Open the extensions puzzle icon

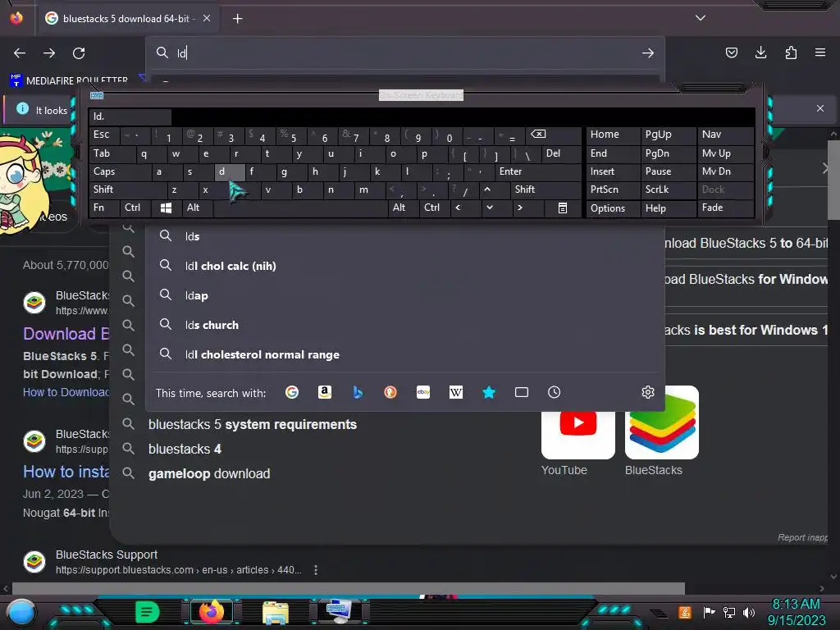pyautogui.click(x=791, y=52)
